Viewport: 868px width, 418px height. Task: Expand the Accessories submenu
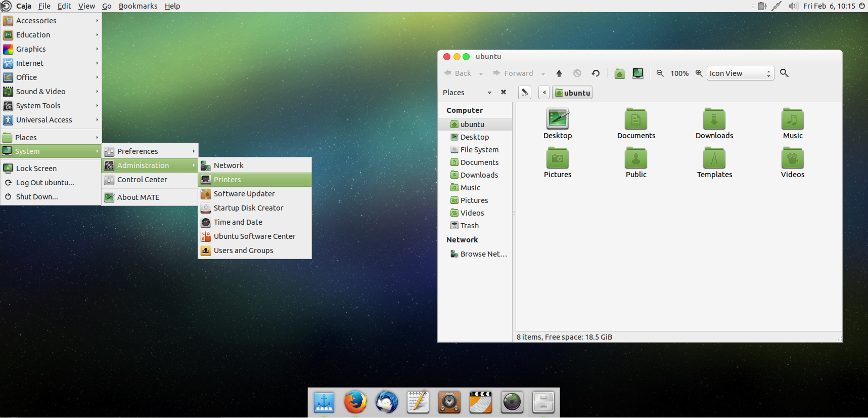pos(51,21)
